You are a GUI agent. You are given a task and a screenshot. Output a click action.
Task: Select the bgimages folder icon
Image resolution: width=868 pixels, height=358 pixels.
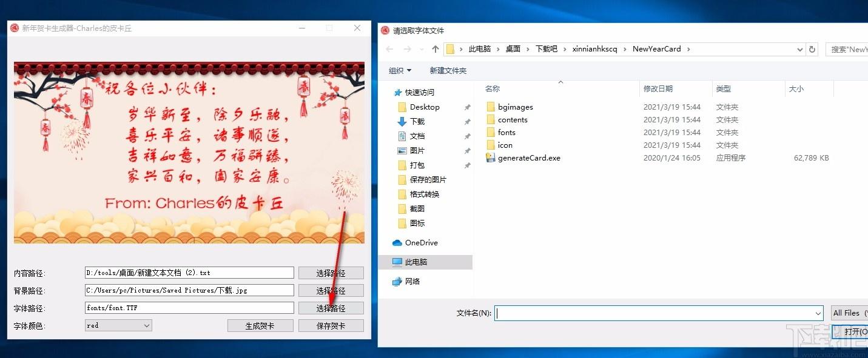click(x=491, y=107)
